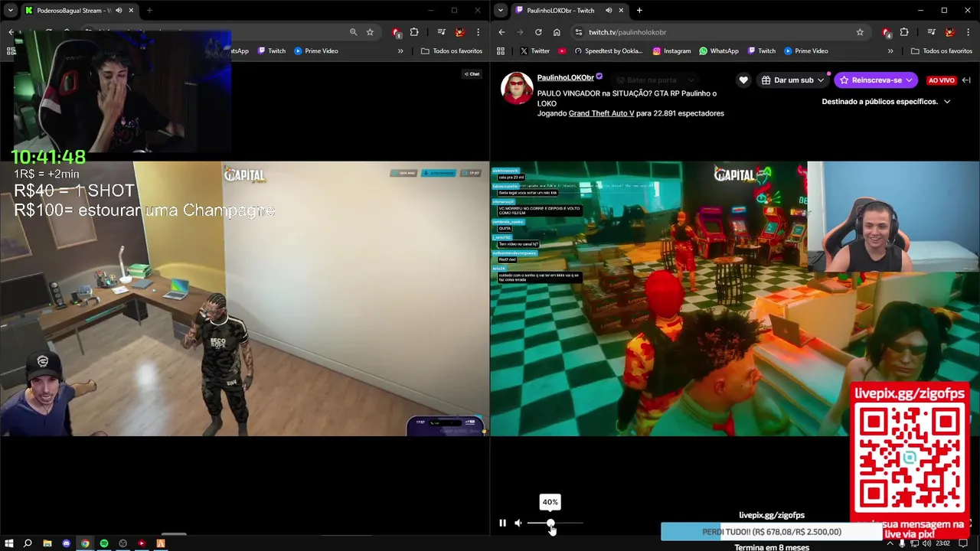The height and width of the screenshot is (551, 980).
Task: Open the Grand Theft Auto V category link
Action: click(601, 113)
